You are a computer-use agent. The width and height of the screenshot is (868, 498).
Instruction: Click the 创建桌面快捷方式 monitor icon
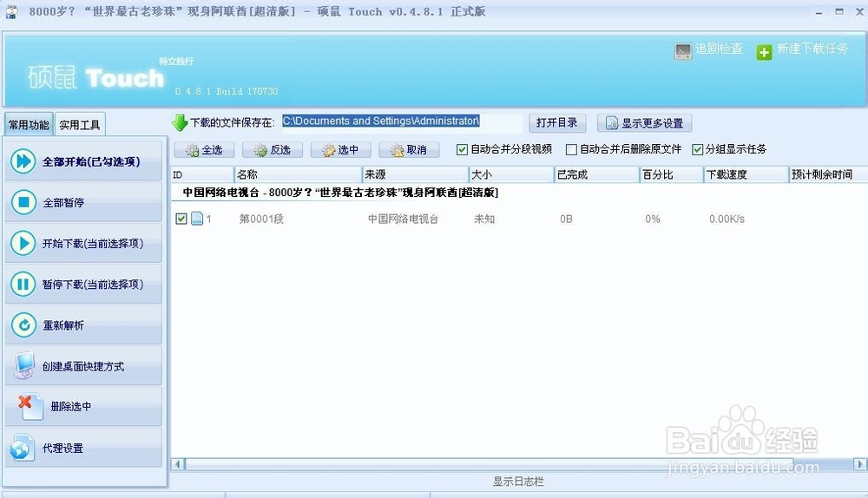[x=24, y=366]
